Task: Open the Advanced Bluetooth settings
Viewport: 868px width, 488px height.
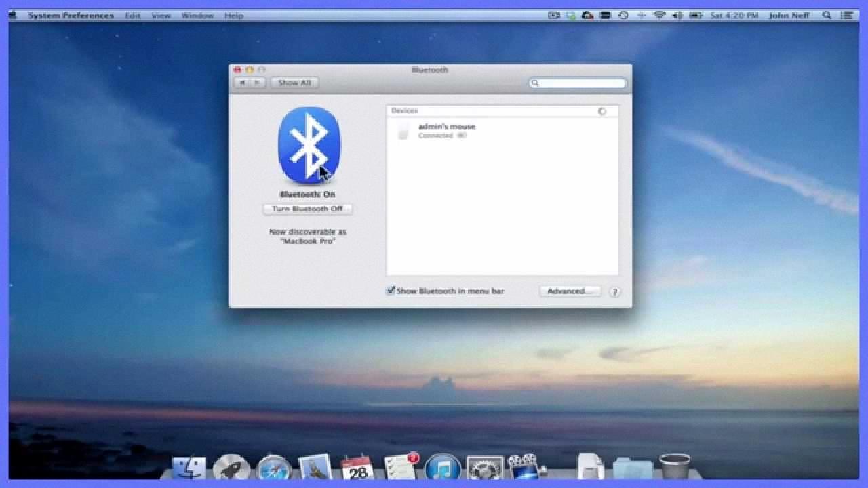Action: (570, 291)
